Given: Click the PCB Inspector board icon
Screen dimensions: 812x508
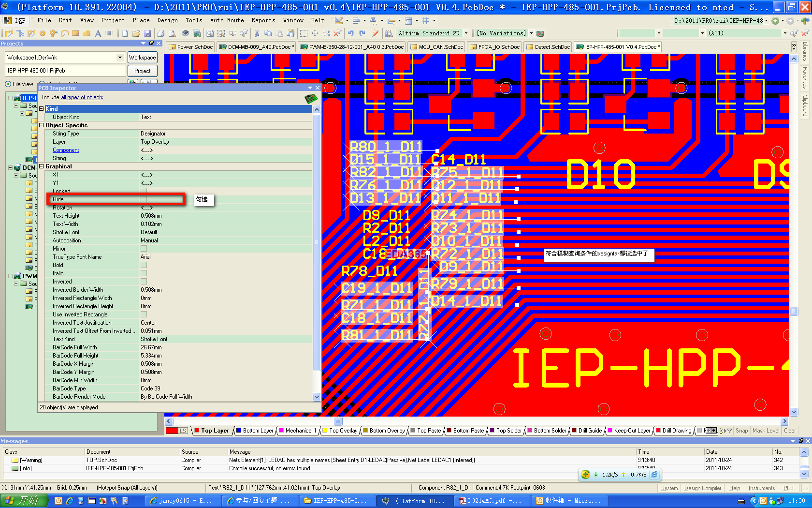Looking at the screenshot, I should pyautogui.click(x=311, y=98).
